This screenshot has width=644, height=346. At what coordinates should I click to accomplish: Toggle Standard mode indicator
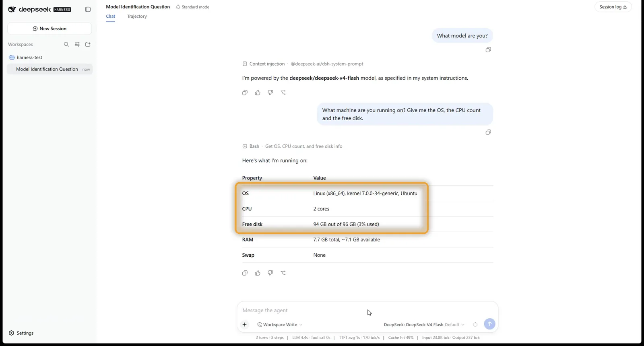[192, 7]
